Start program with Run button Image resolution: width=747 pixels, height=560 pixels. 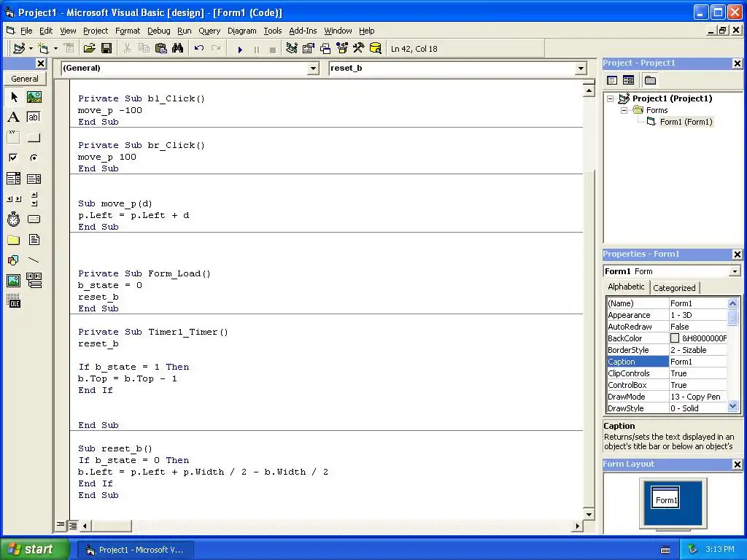tap(240, 49)
